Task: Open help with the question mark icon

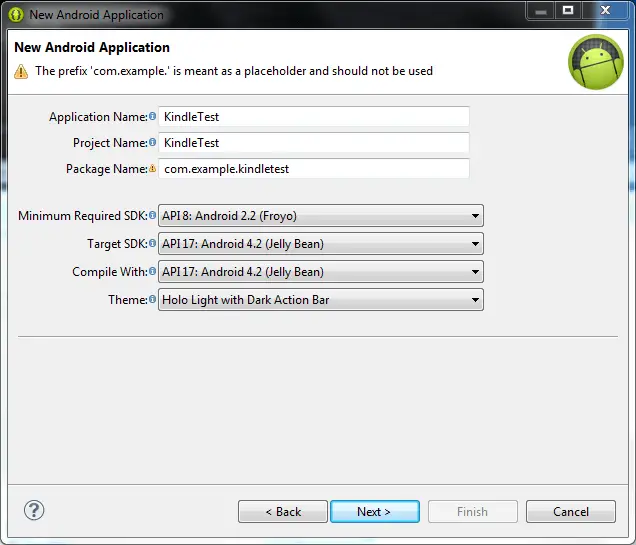Action: pos(34,510)
